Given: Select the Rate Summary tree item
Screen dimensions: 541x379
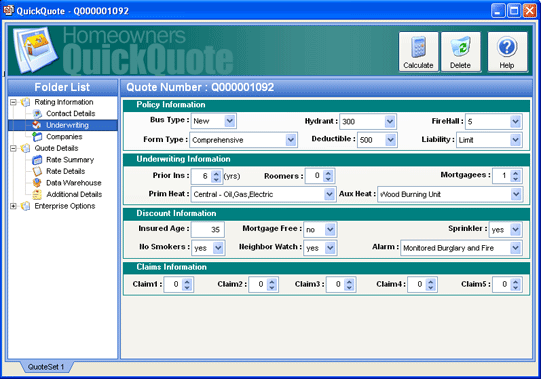Looking at the screenshot, I should pyautogui.click(x=70, y=160).
